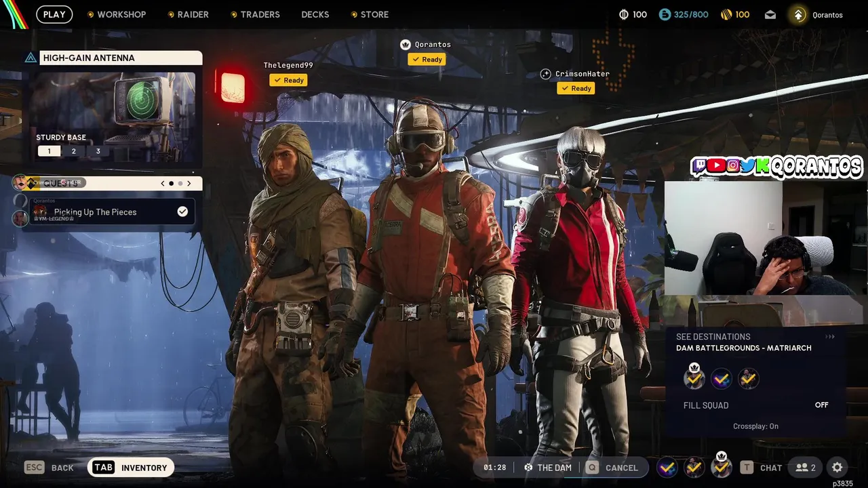The width and height of the screenshot is (868, 488).
Task: Click the T key icon
Action: pyautogui.click(x=747, y=468)
